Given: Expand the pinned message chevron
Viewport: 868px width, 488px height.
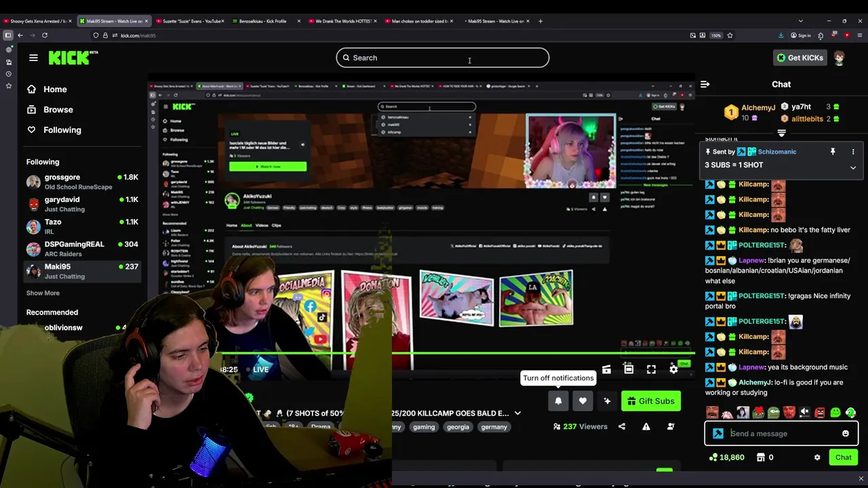Looking at the screenshot, I should pos(853,167).
